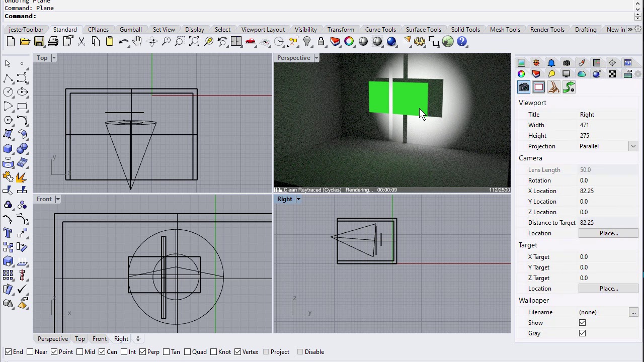Screen dimensions: 644x362
Task: Open the Sun panel icon
Action: [536, 63]
